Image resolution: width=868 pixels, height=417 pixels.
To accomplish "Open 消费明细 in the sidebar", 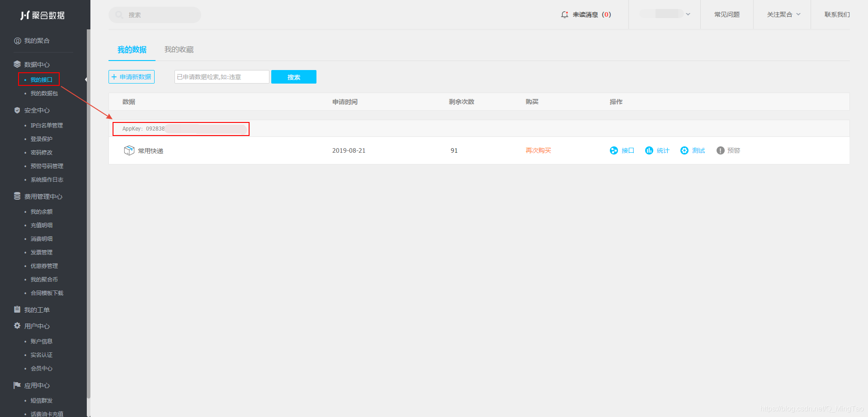I will (42, 239).
